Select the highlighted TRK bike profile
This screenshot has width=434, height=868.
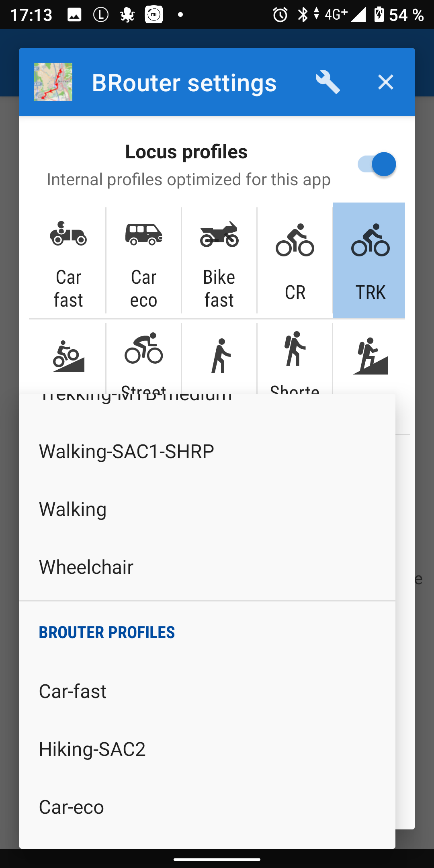click(x=370, y=261)
